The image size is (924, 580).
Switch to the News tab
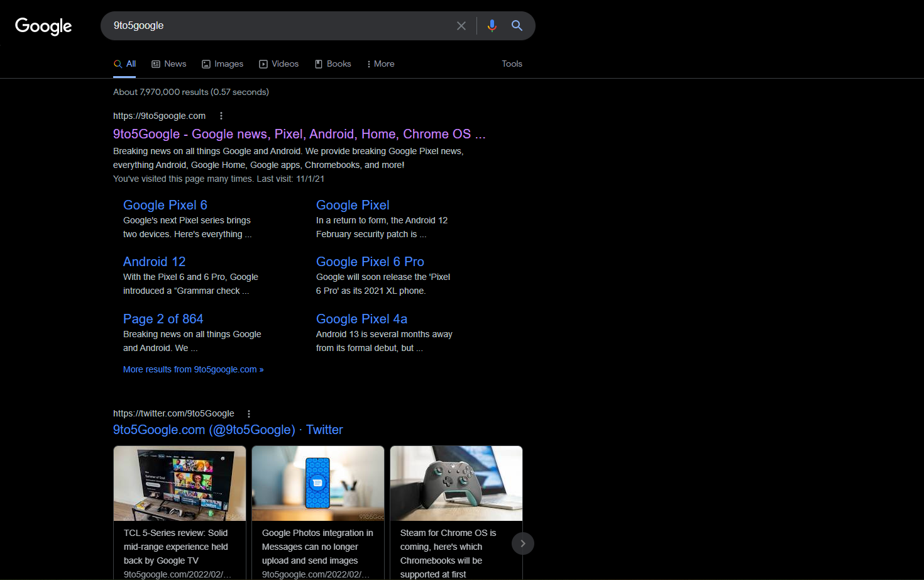169,64
